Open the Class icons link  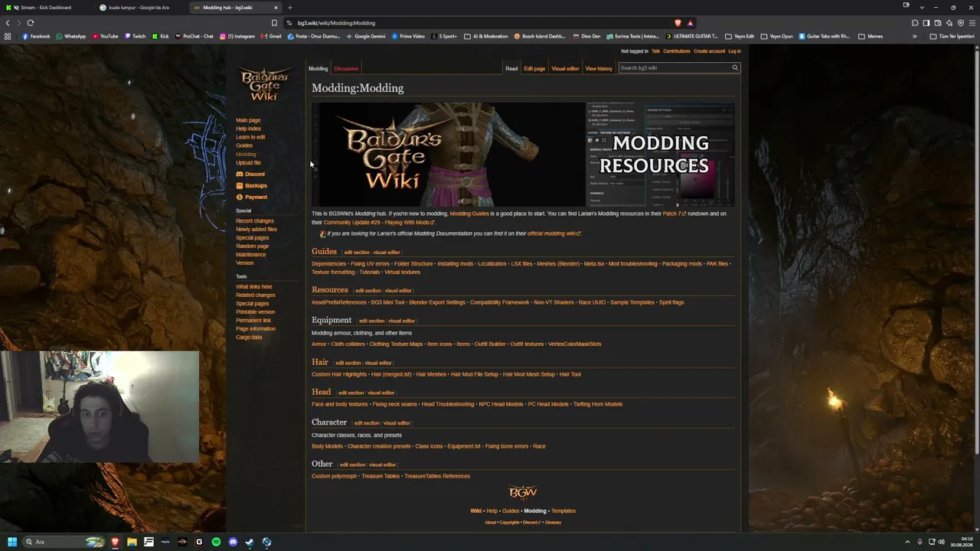(x=429, y=446)
